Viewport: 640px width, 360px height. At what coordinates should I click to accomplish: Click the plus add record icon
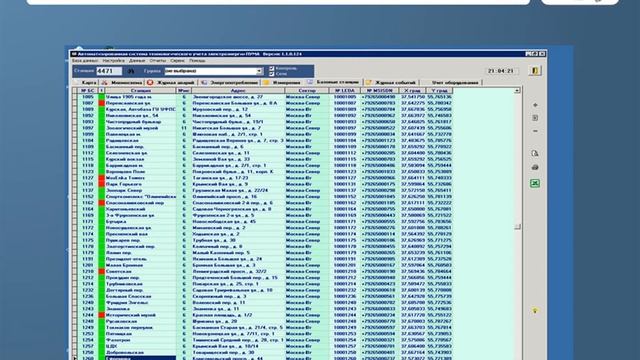(x=535, y=105)
